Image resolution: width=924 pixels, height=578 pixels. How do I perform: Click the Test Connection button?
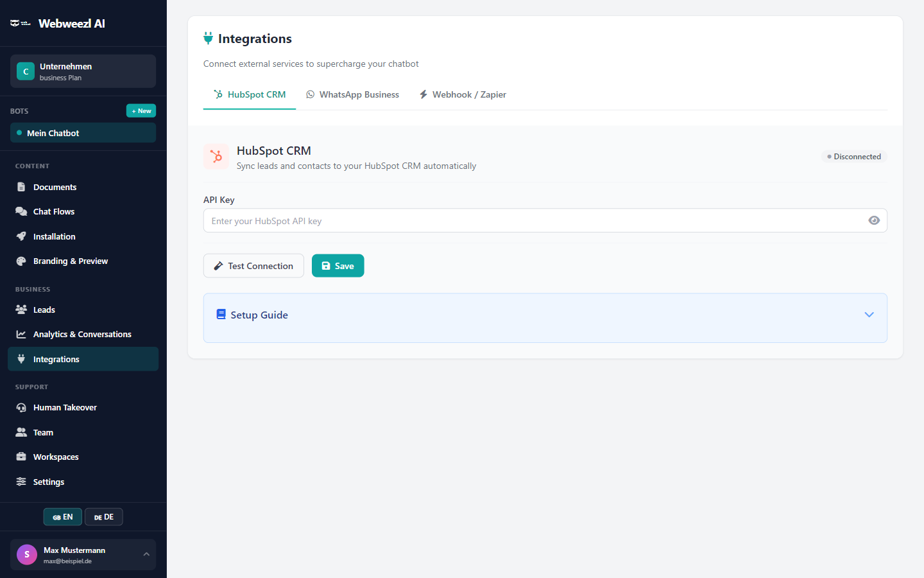click(253, 265)
